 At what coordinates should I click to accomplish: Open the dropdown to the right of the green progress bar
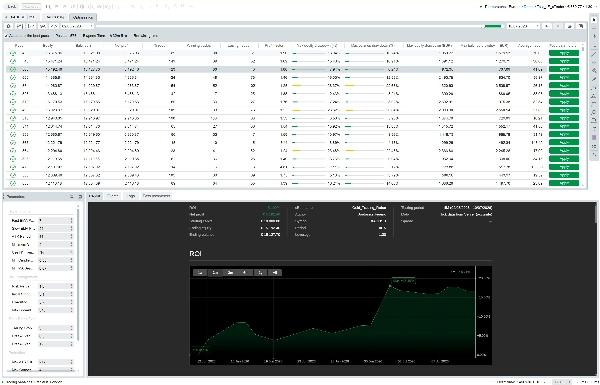[x=523, y=26]
